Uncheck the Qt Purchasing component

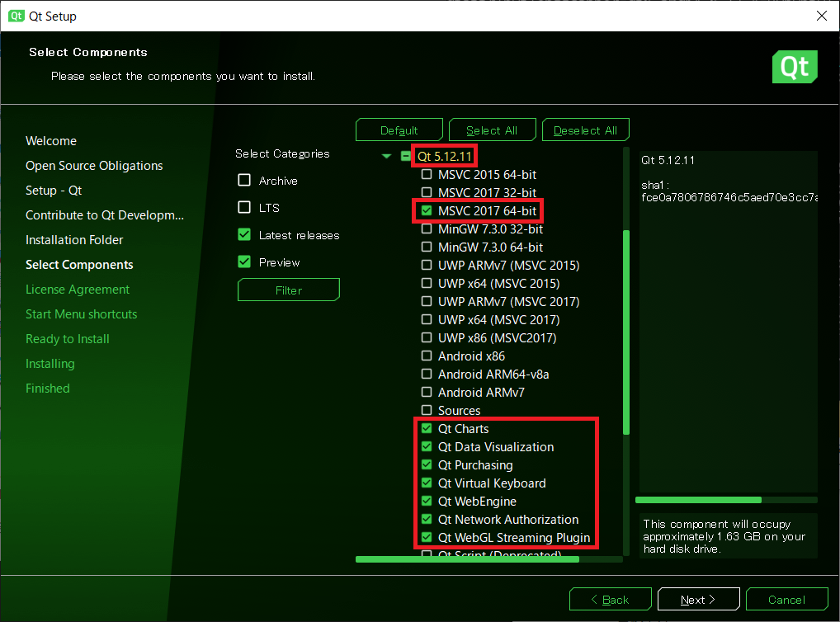427,465
